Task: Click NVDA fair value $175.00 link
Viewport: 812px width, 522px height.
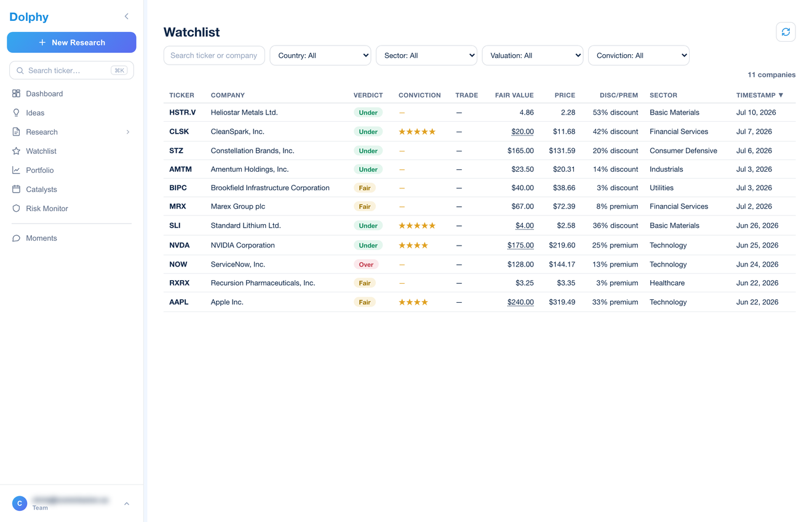Action: (520, 245)
